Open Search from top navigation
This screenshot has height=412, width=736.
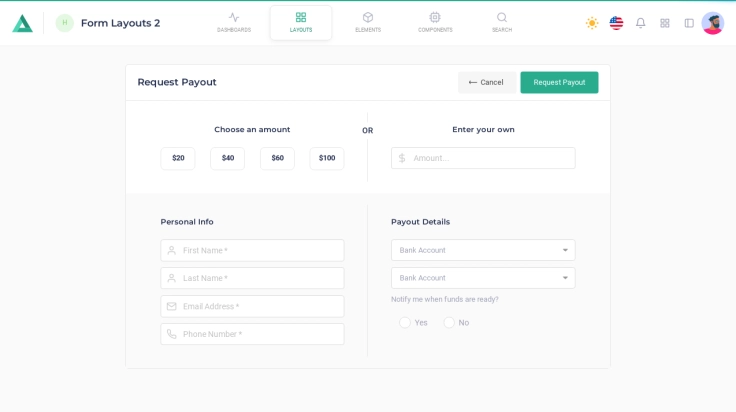(502, 22)
